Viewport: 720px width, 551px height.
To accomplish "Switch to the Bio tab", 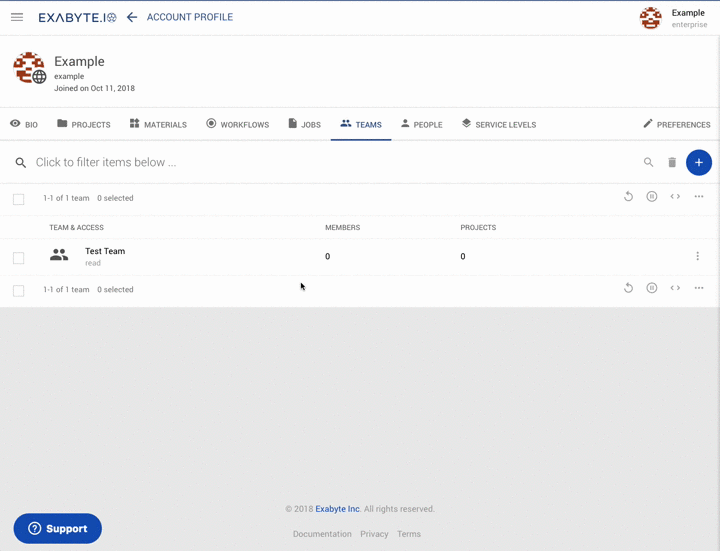I will click(24, 124).
